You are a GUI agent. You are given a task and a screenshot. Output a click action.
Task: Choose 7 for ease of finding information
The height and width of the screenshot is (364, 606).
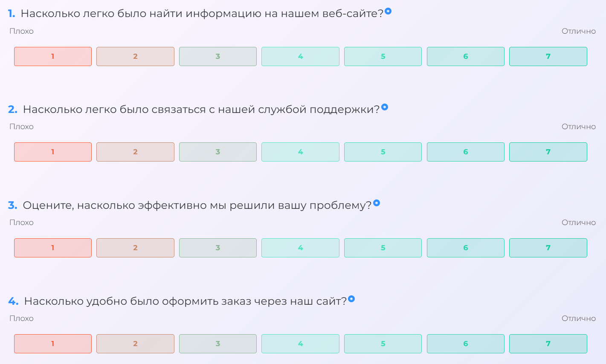click(548, 56)
